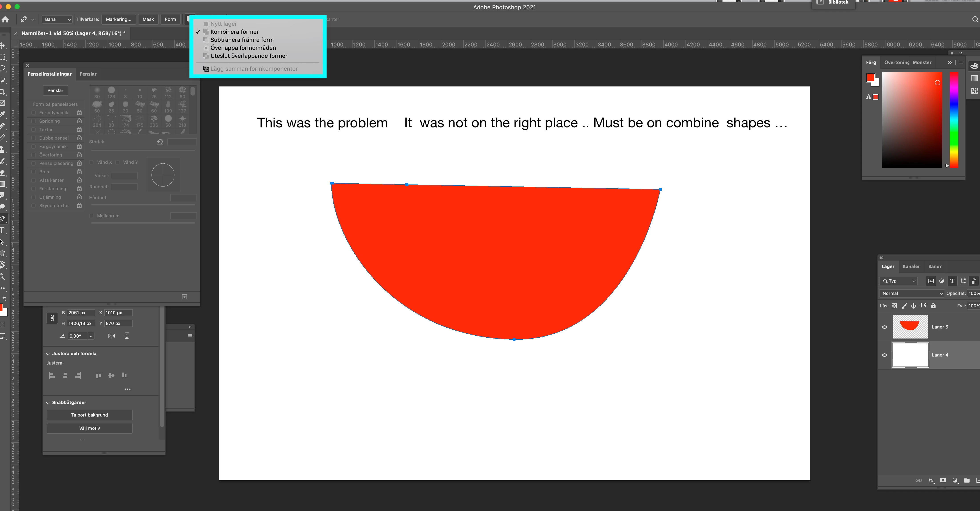The height and width of the screenshot is (511, 980).
Task: Click the Ta bort bakgrund button
Action: coord(89,415)
